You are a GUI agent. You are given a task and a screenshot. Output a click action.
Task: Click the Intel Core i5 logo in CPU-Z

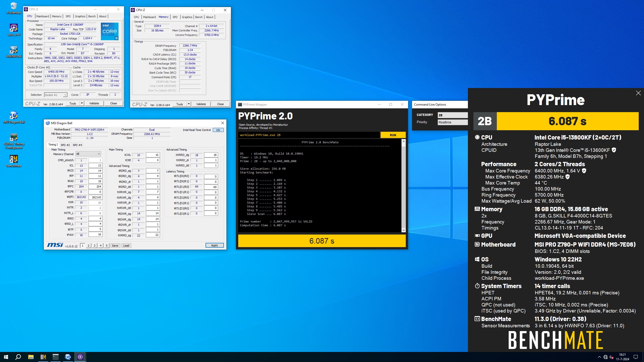click(110, 31)
